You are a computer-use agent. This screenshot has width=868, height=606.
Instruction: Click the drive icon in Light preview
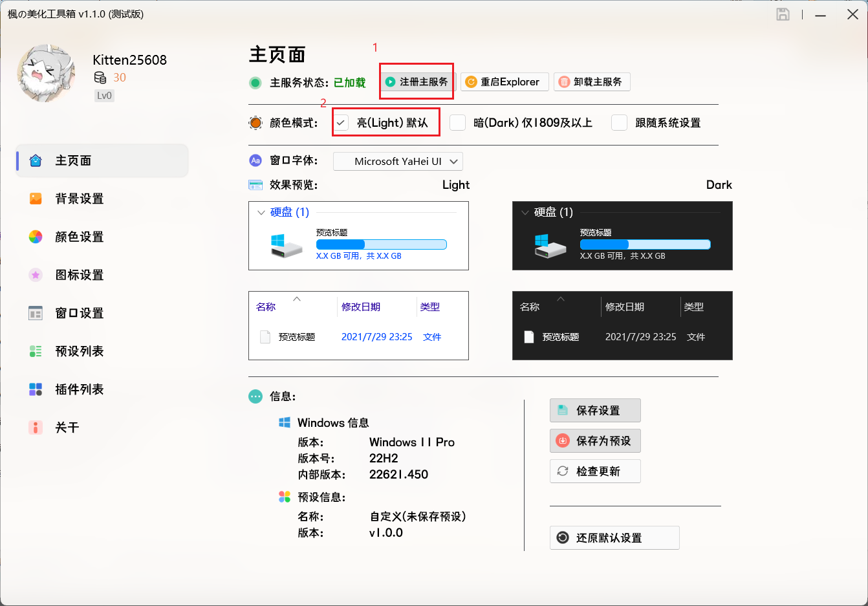click(287, 246)
